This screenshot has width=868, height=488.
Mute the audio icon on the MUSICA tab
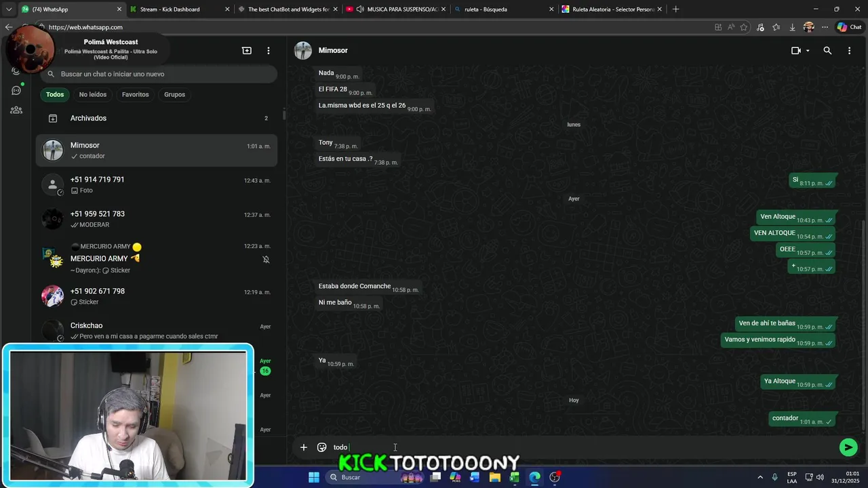pyautogui.click(x=360, y=9)
